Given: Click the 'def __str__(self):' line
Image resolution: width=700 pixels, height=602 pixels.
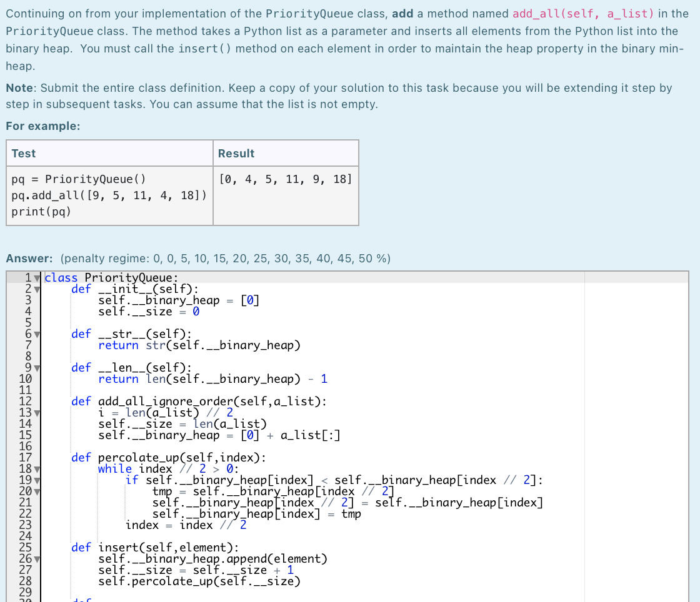Looking at the screenshot, I should (131, 334).
